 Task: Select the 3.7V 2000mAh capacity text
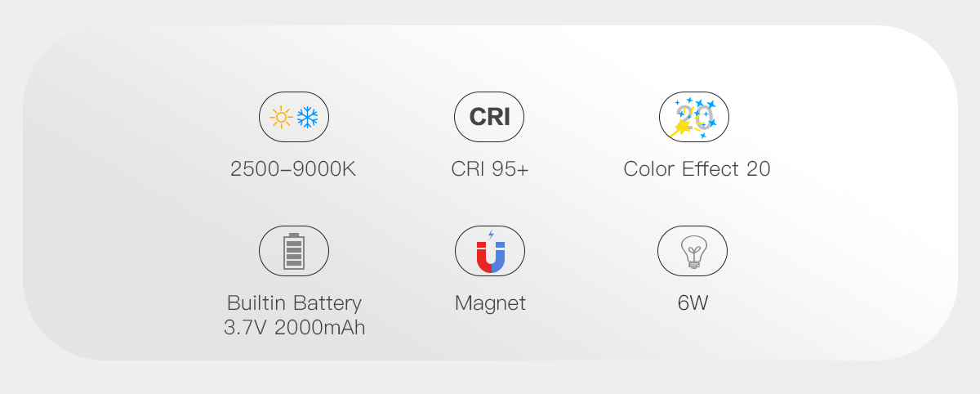click(294, 328)
